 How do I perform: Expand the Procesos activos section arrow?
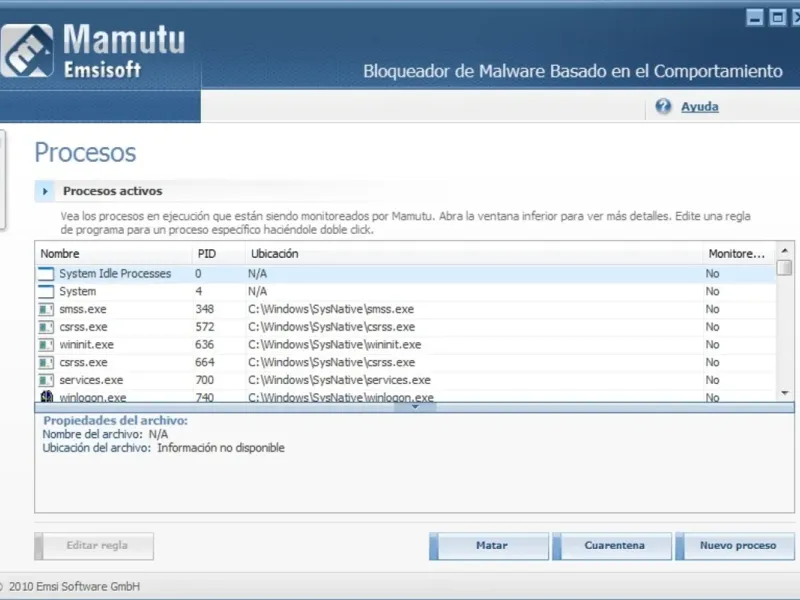pos(45,191)
